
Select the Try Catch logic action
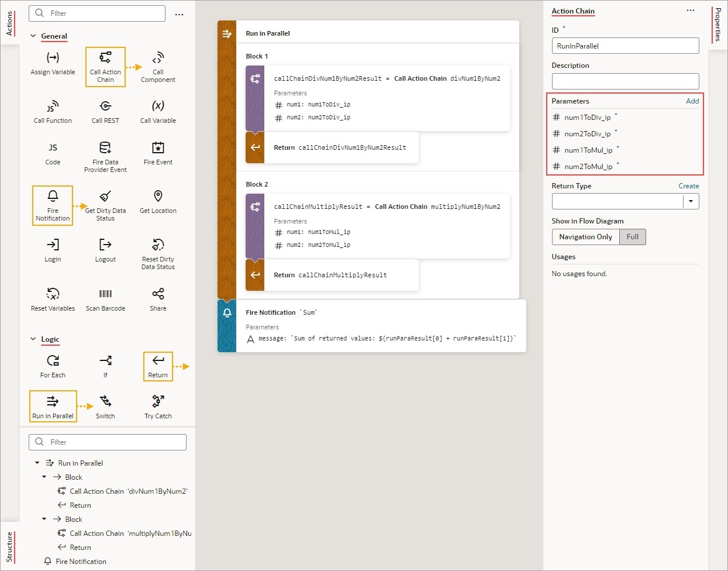158,407
